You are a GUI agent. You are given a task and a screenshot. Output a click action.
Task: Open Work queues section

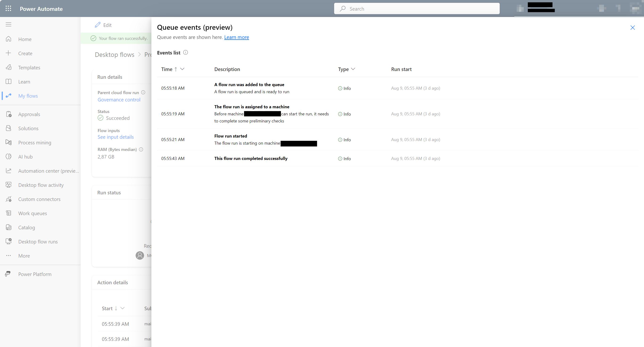tap(33, 213)
